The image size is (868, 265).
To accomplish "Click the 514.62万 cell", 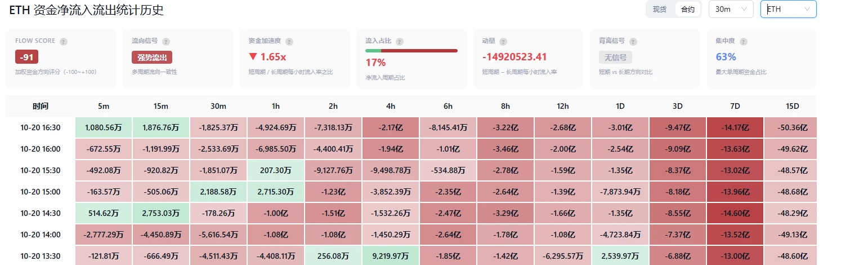I will click(x=104, y=213).
